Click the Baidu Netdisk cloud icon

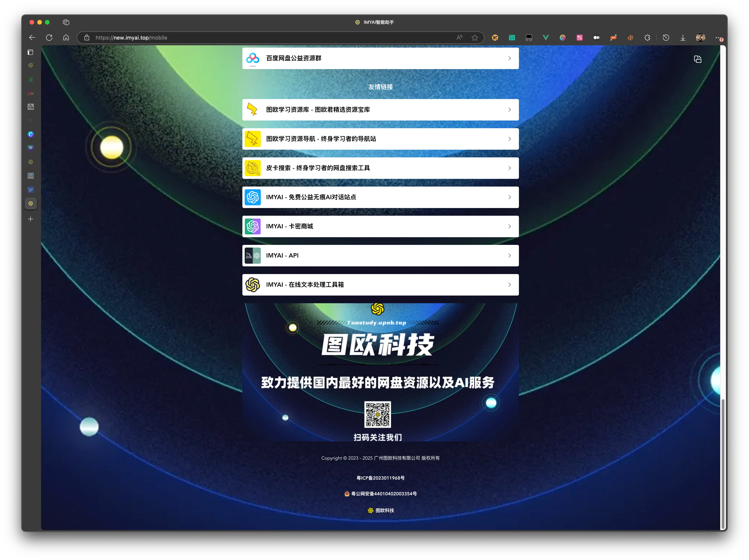tap(253, 58)
